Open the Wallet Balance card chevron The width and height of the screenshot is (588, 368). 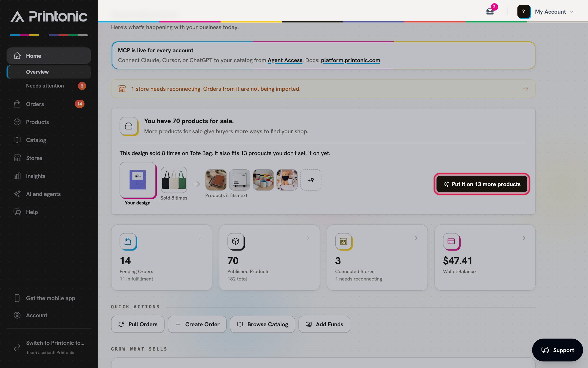coord(524,238)
